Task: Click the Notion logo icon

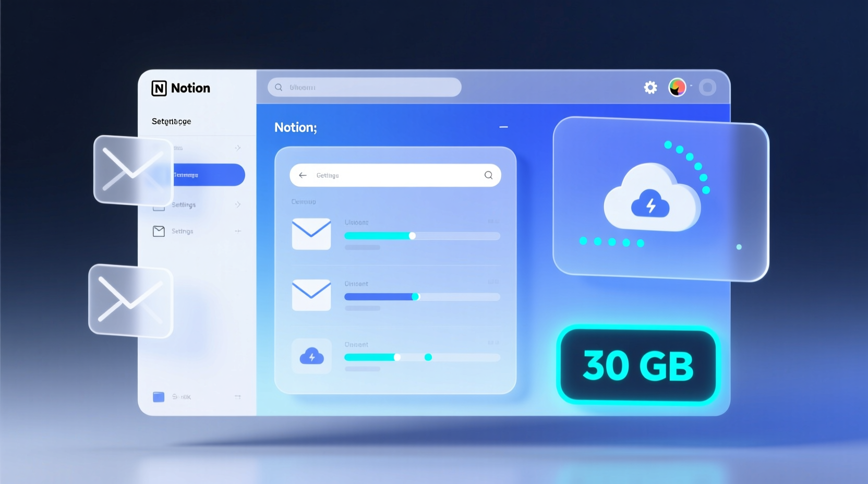Action: [x=159, y=88]
